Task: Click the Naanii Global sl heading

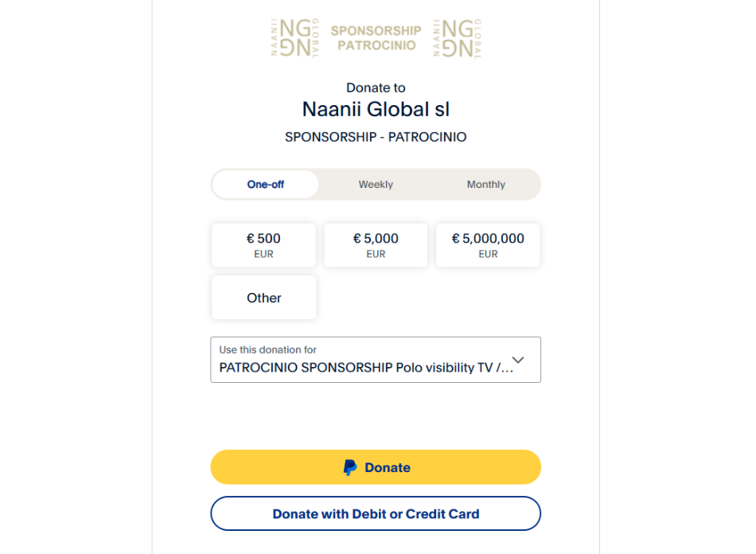Action: tap(376, 109)
